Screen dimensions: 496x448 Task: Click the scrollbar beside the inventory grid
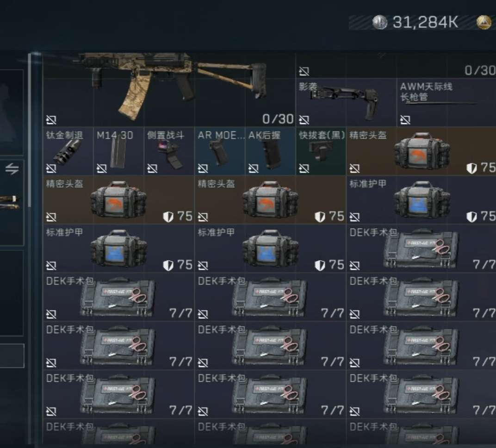tap(30, 131)
